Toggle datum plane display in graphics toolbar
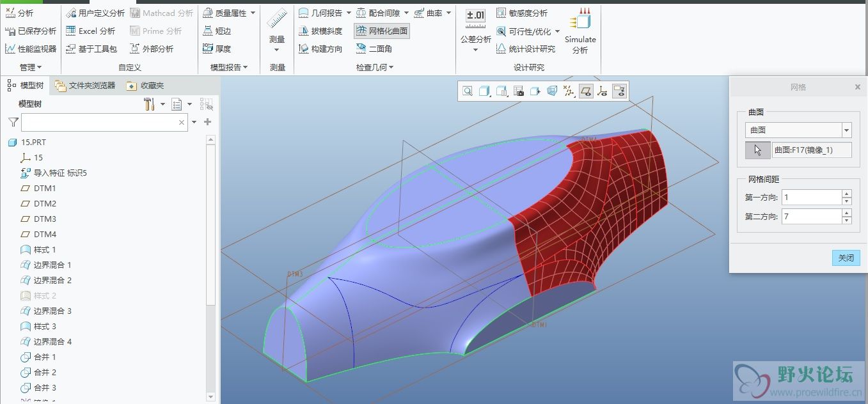The image size is (868, 404). point(585,91)
